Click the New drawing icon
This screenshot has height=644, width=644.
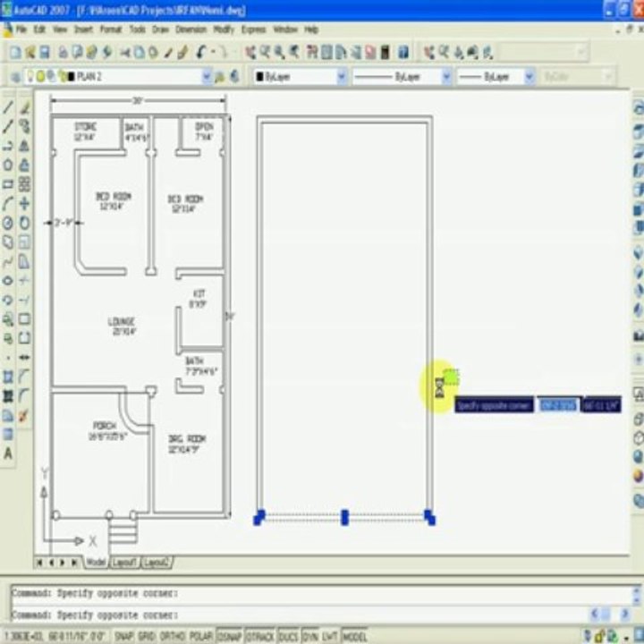(15, 53)
